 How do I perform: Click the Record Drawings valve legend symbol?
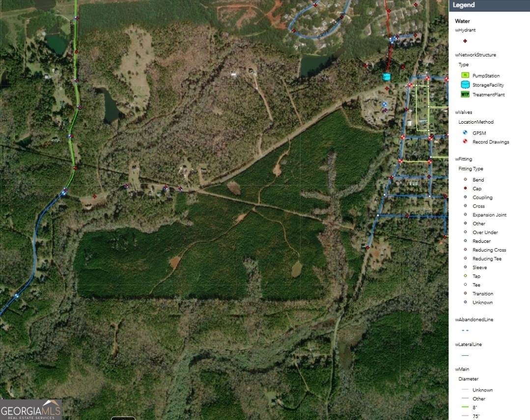tap(465, 142)
